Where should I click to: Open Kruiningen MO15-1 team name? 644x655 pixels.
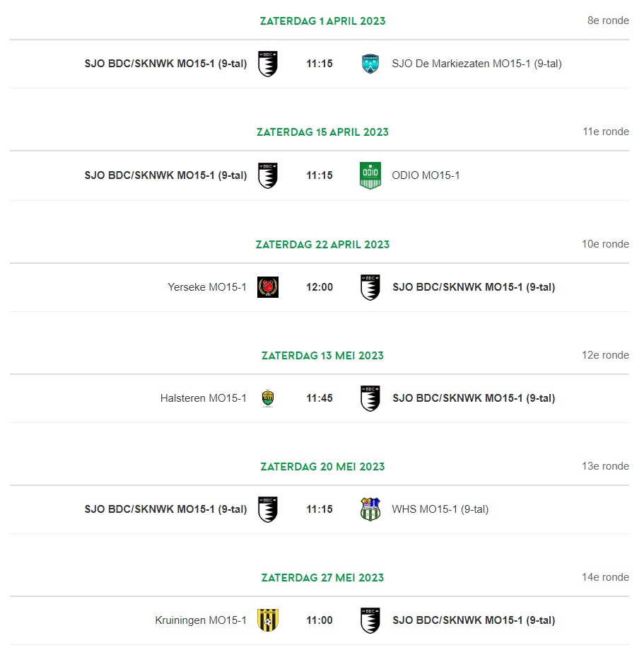(201, 620)
